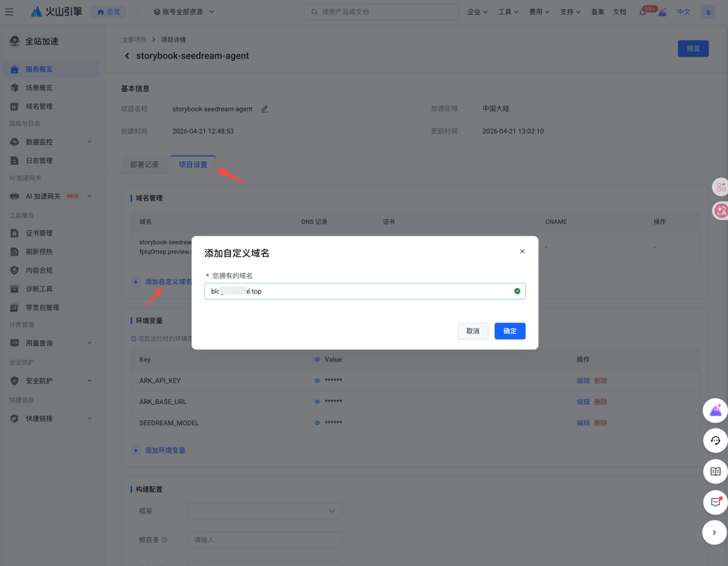728x566 pixels.
Task: Open notifications via the bell icon
Action: [x=644, y=11]
